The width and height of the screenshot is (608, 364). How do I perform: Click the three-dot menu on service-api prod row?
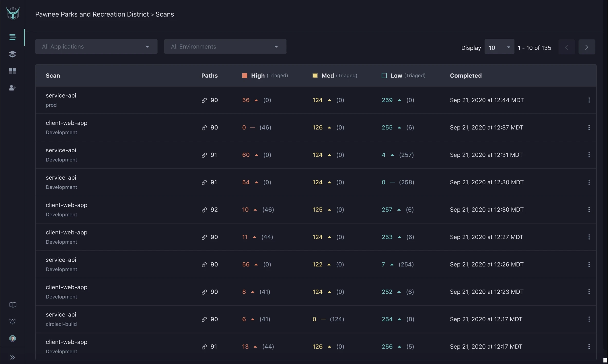(x=589, y=100)
